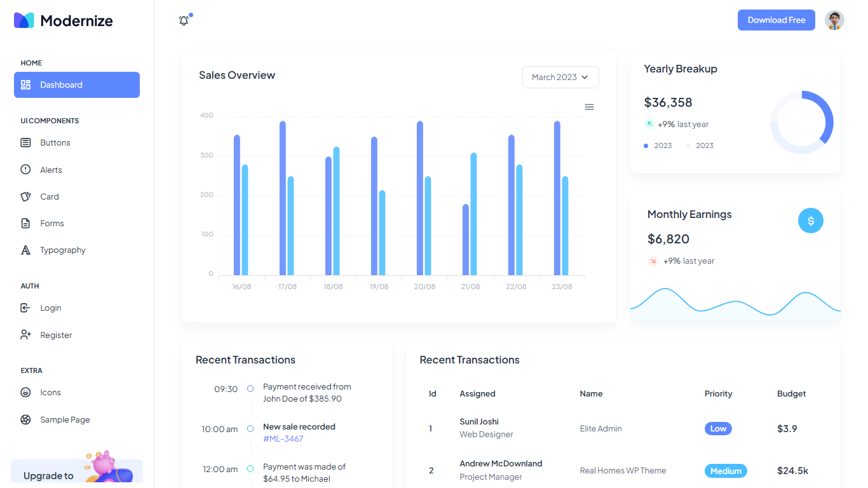The image size is (868, 488).
Task: Open the March 2023 dropdown
Action: pos(560,77)
